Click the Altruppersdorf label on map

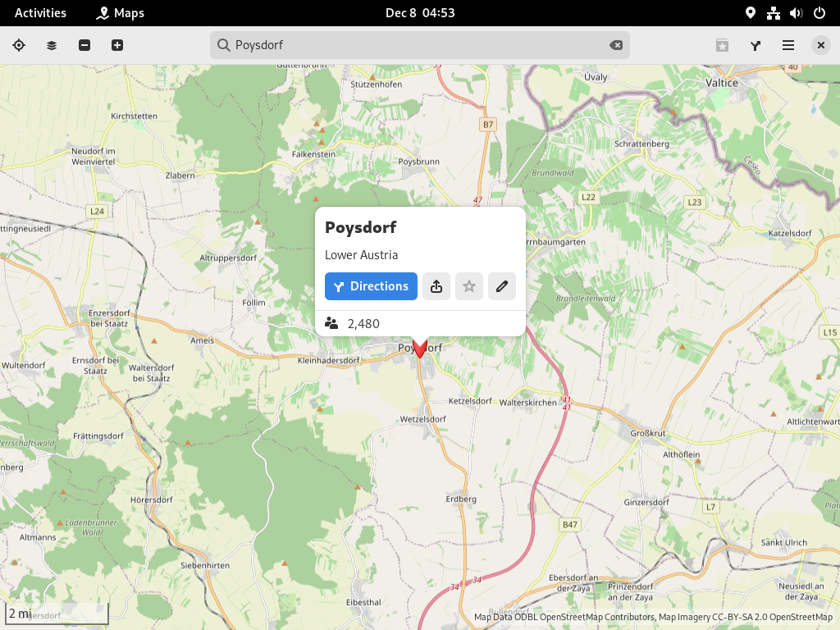coord(228,258)
